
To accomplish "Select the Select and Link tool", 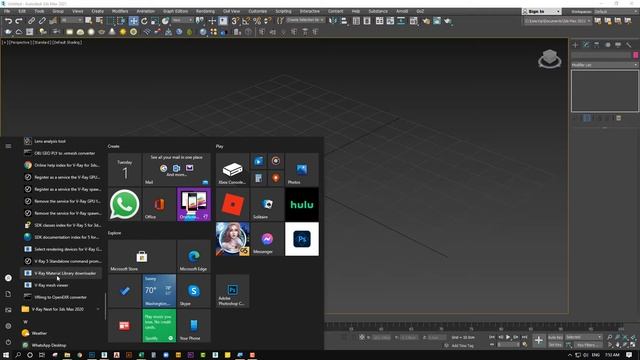I will [x=31, y=21].
